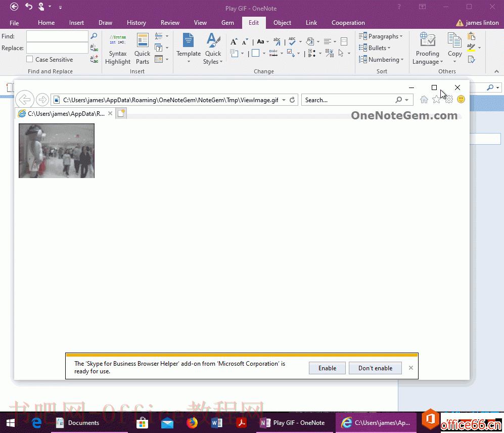Switch to the Insert tab
This screenshot has height=433, width=504.
pyautogui.click(x=76, y=23)
